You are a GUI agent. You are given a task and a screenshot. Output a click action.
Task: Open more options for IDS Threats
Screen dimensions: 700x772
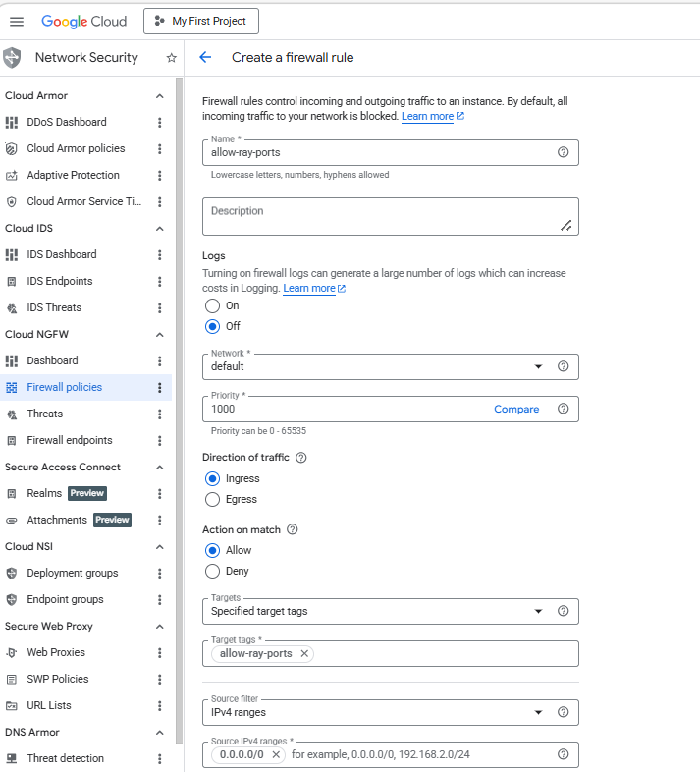[x=159, y=307]
